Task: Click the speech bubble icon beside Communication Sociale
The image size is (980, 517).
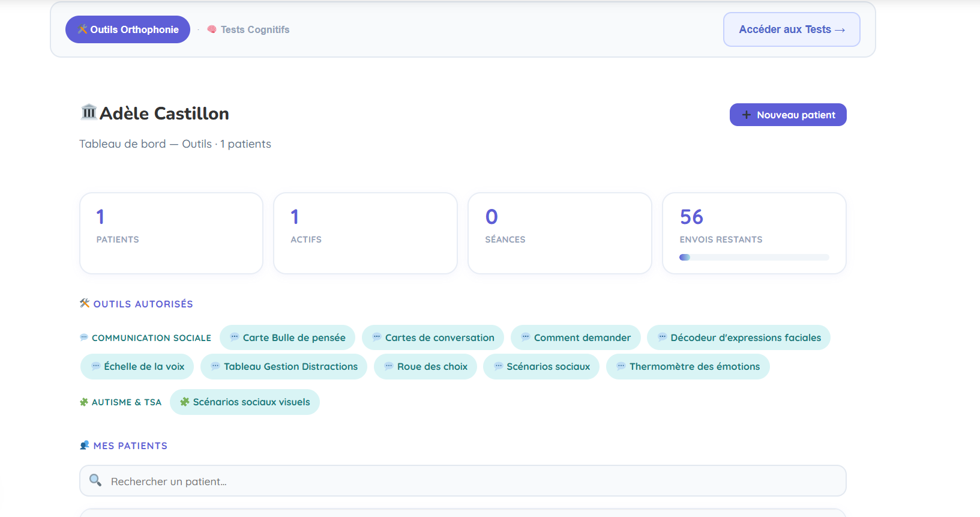Action: pos(84,337)
